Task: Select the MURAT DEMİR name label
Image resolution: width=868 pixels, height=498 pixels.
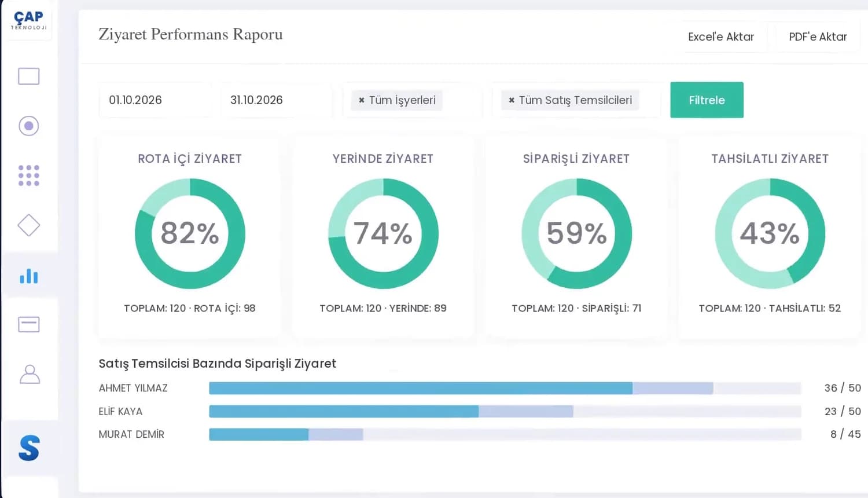Action: point(131,434)
